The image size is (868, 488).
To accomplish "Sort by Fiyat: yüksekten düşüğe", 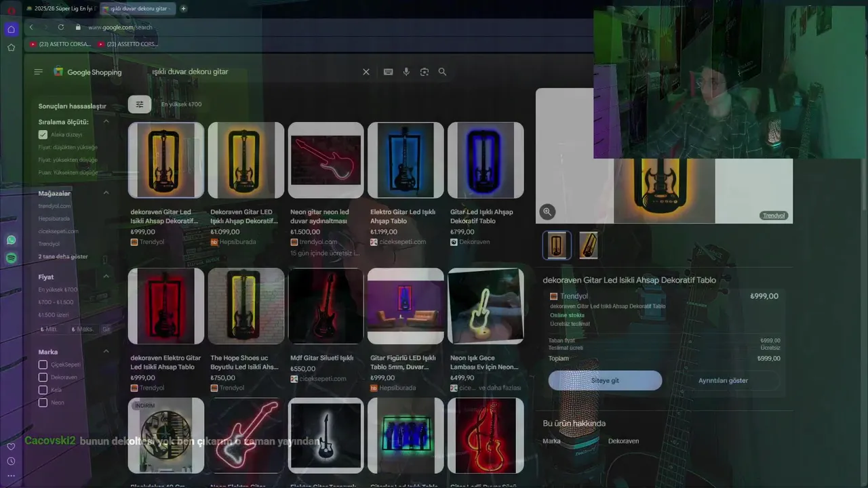I will (68, 160).
